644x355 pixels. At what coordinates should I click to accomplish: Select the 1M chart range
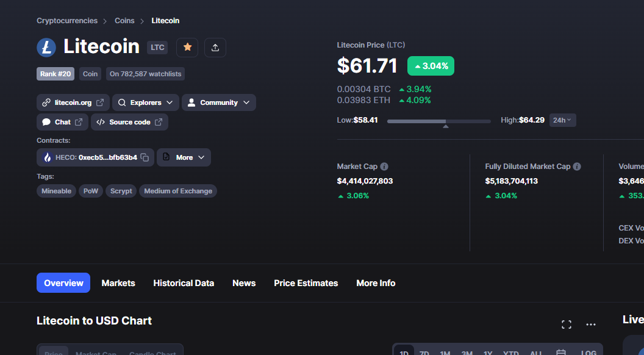pyautogui.click(x=445, y=353)
